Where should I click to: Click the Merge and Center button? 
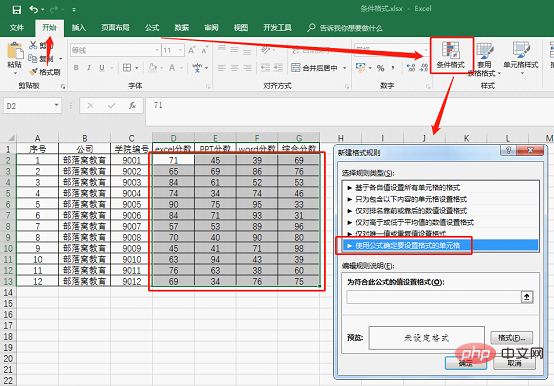coord(315,67)
